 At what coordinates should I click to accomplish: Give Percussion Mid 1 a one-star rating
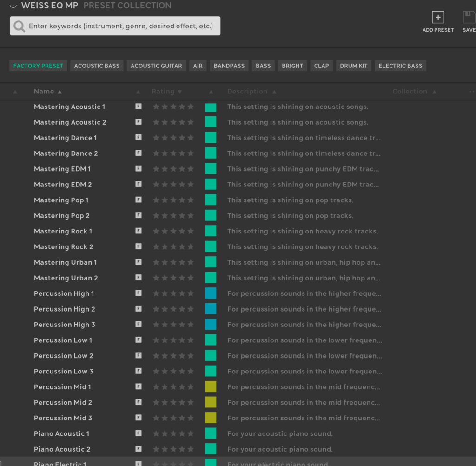click(156, 387)
